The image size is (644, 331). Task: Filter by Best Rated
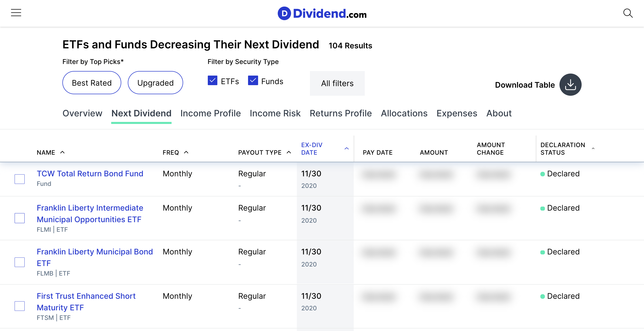(x=92, y=83)
